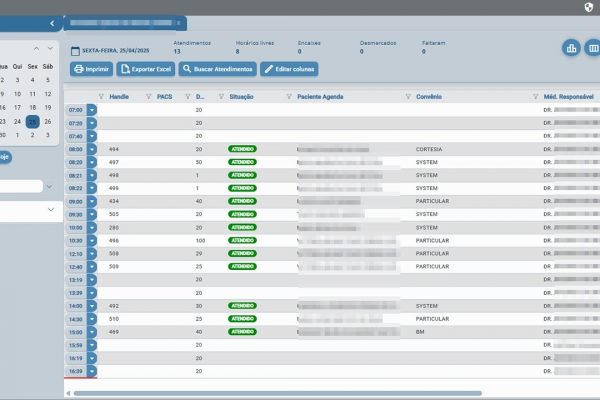Click the 08:21 time slot label

click(x=75, y=176)
